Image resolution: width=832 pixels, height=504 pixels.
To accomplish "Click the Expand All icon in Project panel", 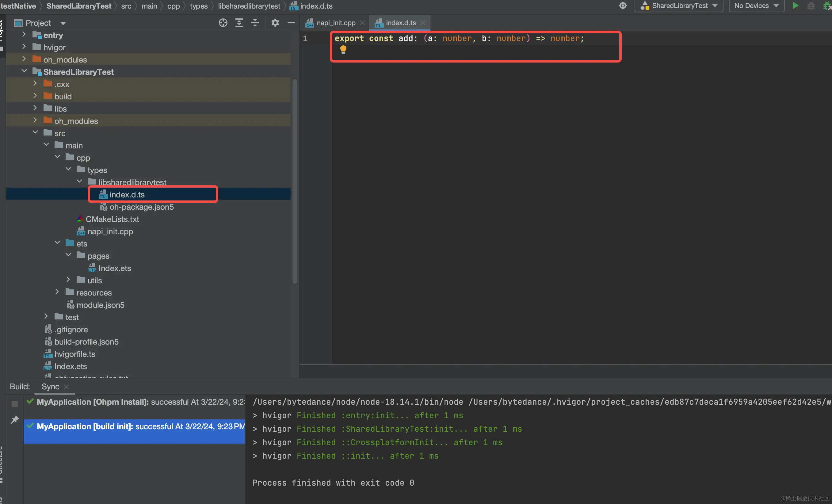I will pyautogui.click(x=239, y=23).
